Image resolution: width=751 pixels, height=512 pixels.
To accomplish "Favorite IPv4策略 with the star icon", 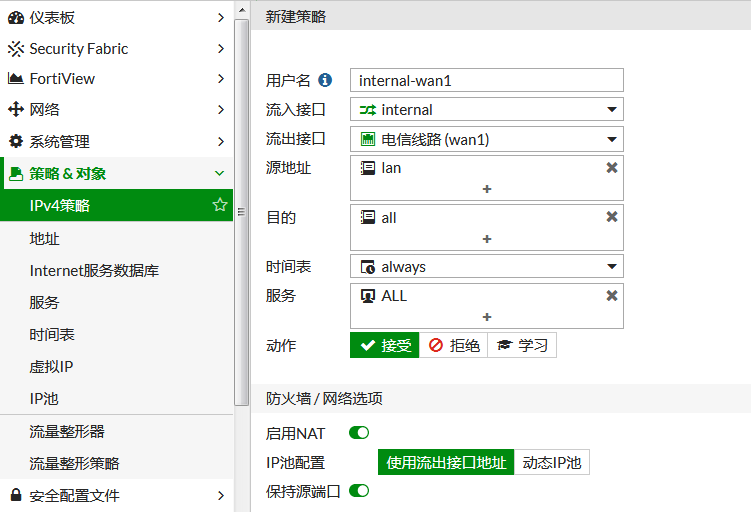I will (220, 205).
